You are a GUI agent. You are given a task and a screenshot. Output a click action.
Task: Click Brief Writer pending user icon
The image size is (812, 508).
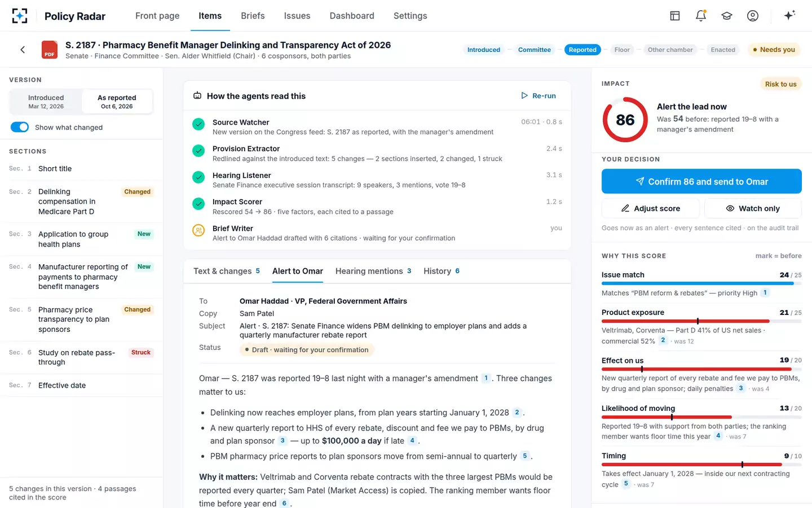pos(198,230)
